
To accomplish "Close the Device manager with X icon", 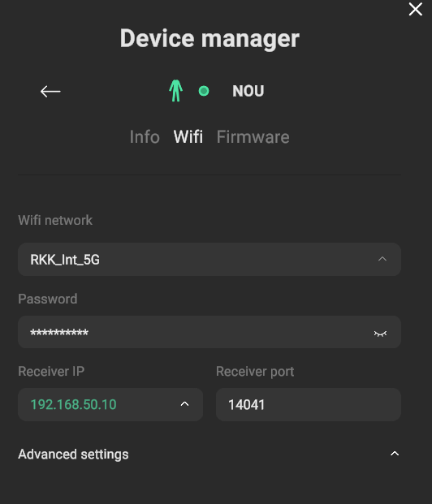I will [415, 9].
